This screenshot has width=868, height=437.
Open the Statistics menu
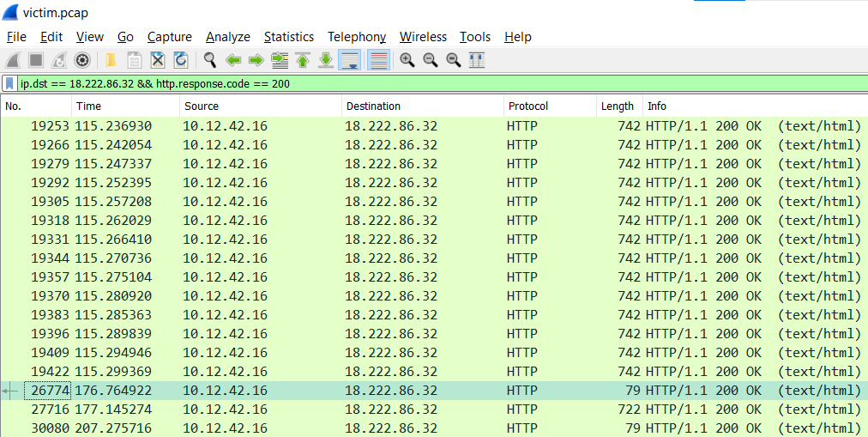tap(288, 37)
